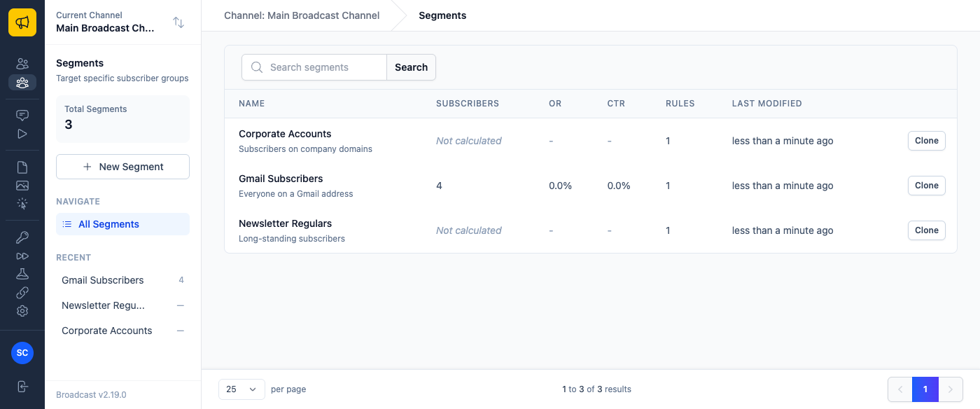Click the Segments breadcrumb
The width and height of the screenshot is (980, 409).
[442, 15]
